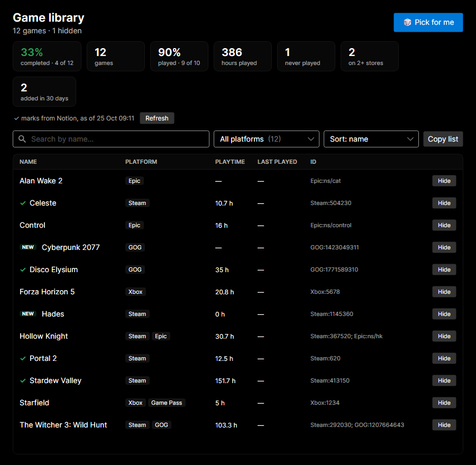Click the Alan Wake 2 game name

[x=41, y=181]
